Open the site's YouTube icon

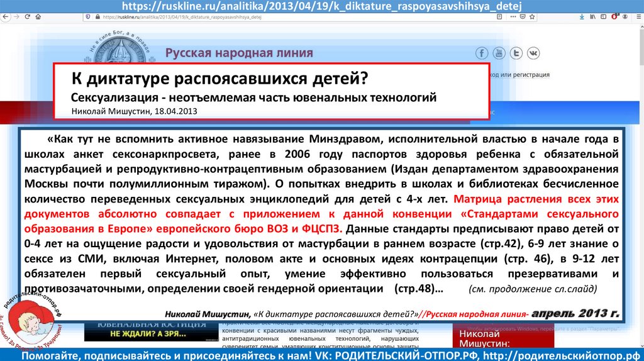[499, 53]
